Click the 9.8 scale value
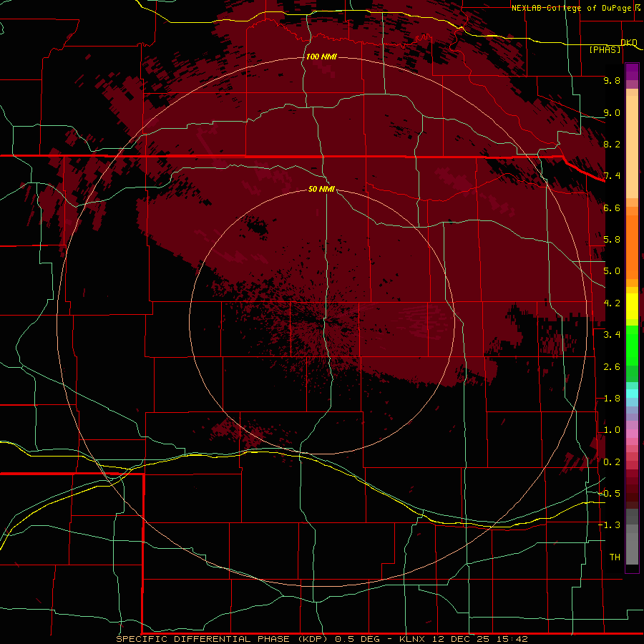The width and height of the screenshot is (644, 644). point(612,80)
